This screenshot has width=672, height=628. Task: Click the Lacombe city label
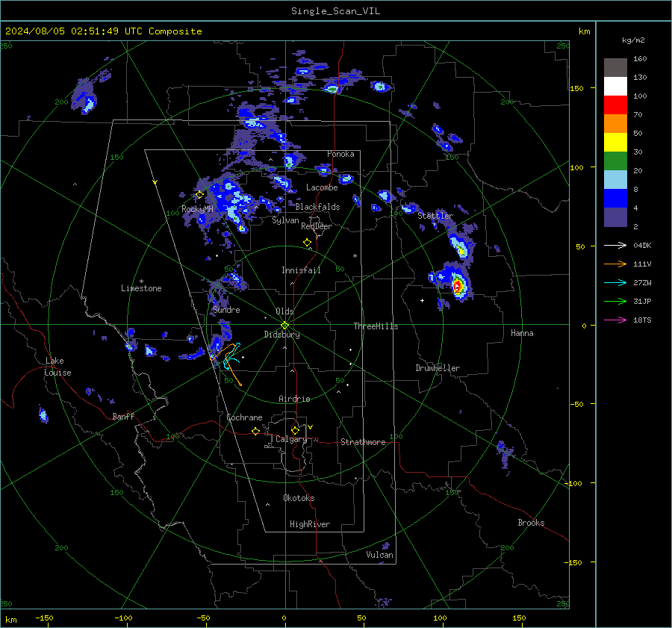coord(322,187)
